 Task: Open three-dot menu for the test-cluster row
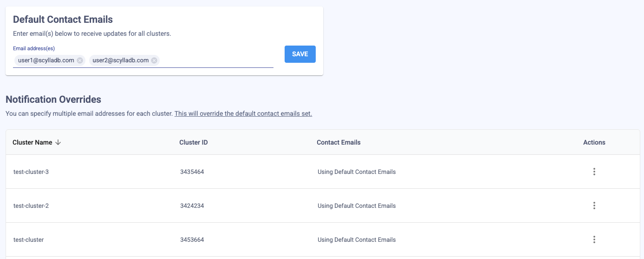[x=594, y=239]
